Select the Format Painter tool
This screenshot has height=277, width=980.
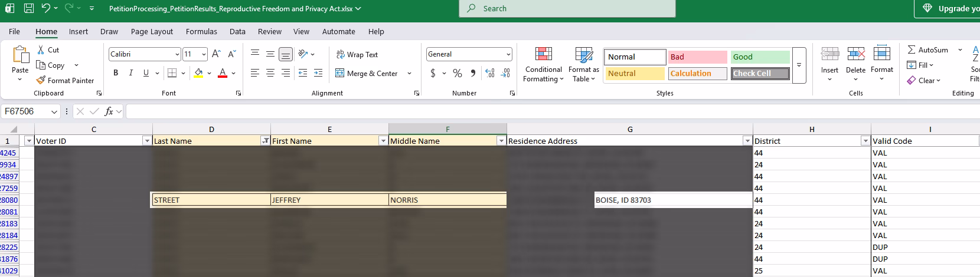click(x=65, y=80)
